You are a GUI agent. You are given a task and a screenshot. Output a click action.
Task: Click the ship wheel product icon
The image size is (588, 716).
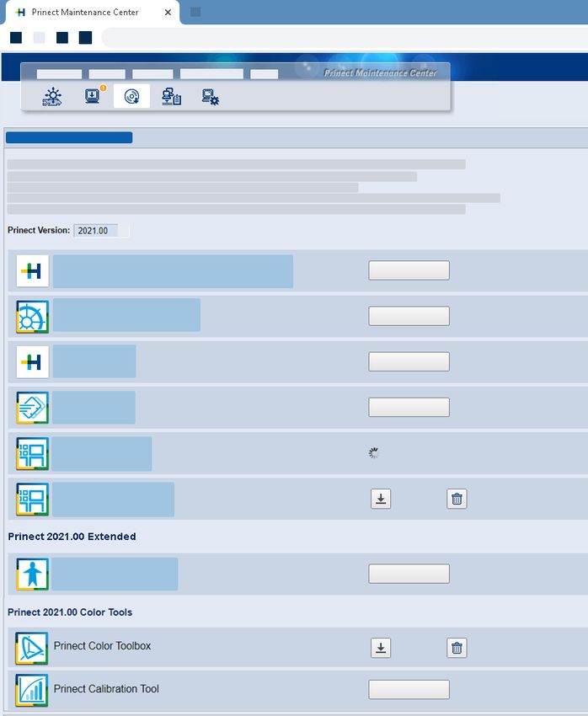click(32, 317)
